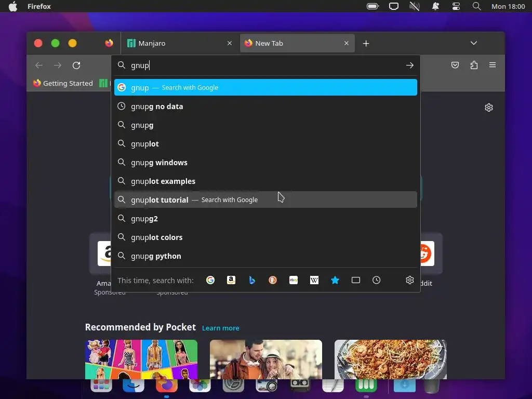Pick the gnuplot examples suggestion
This screenshot has width=532, height=399.
265,181
